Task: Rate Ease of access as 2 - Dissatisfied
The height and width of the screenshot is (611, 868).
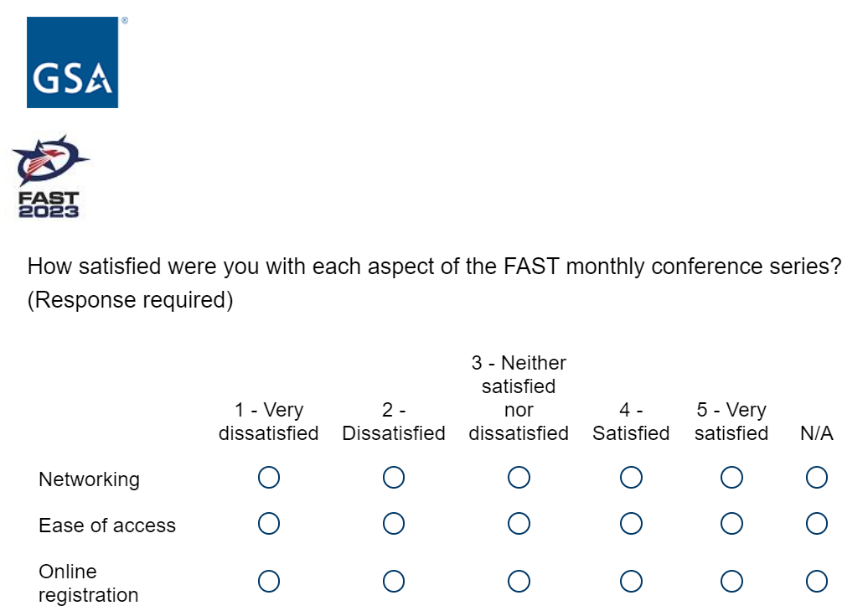Action: click(394, 524)
